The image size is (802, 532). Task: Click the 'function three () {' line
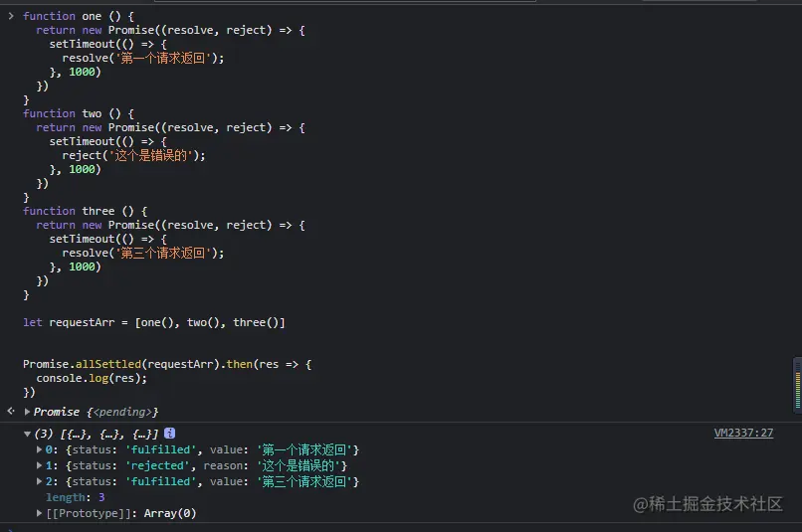point(85,211)
